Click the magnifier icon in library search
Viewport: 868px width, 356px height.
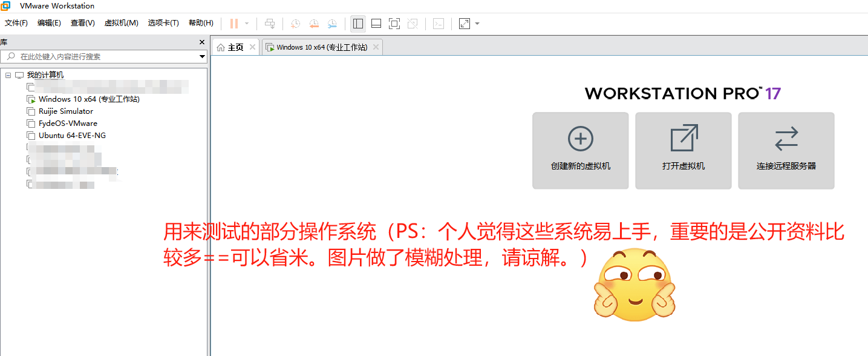point(10,56)
